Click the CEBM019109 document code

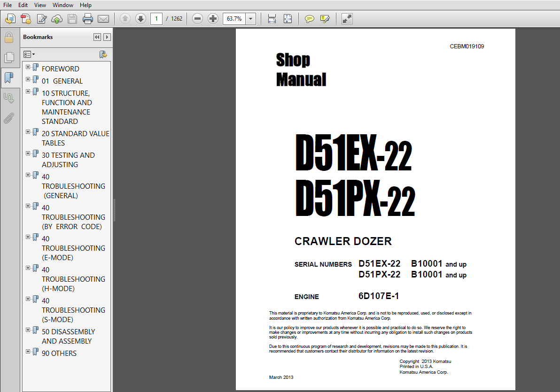click(467, 46)
